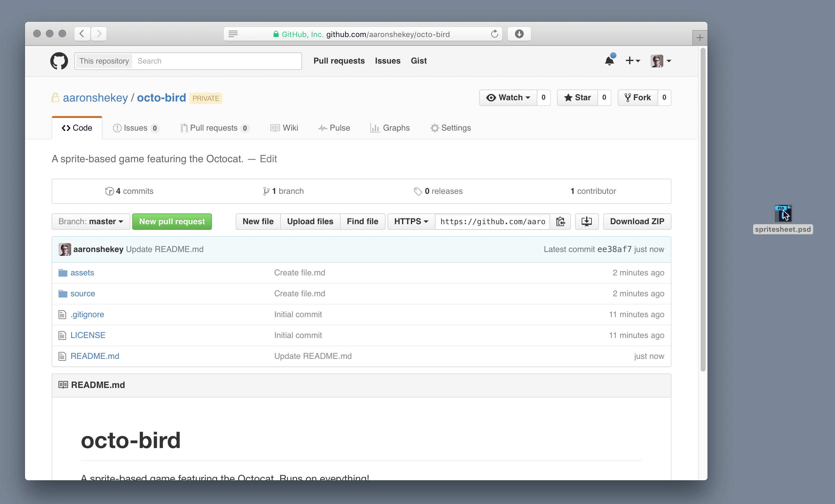
Task: Open the spritesheet.psd file on the desktop
Action: tap(783, 213)
